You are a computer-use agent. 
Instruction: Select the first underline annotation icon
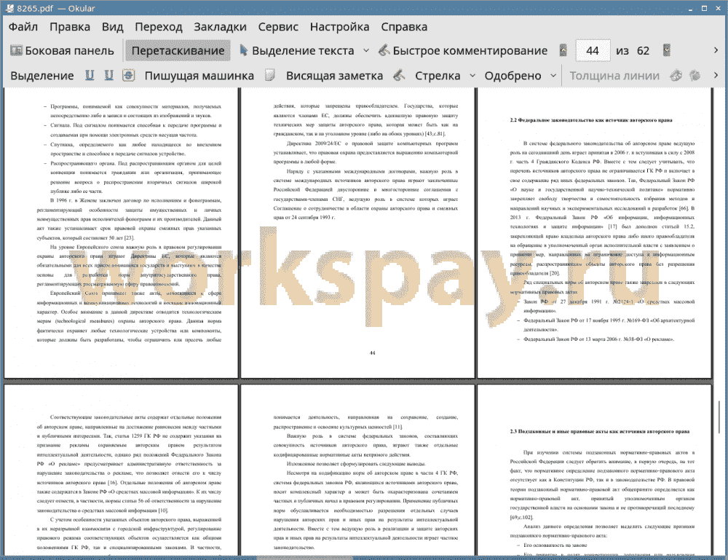pyautogui.click(x=90, y=75)
